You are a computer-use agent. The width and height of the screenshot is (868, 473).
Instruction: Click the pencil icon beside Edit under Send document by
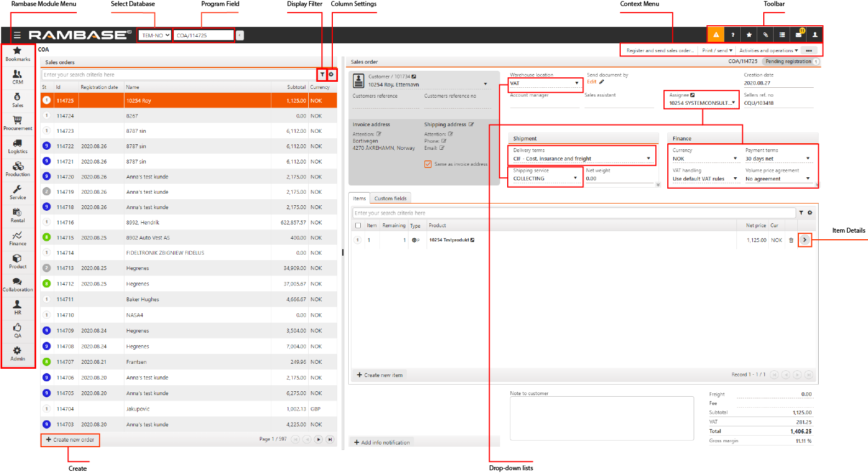(602, 82)
